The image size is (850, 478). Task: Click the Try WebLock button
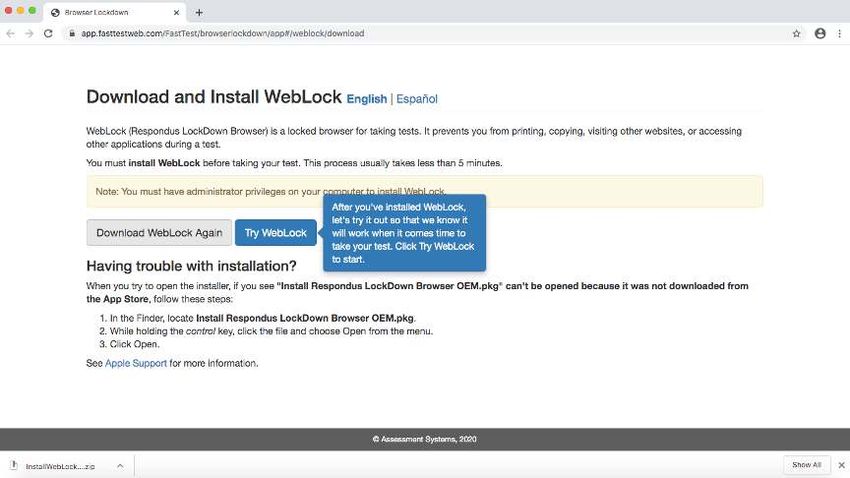click(x=275, y=232)
